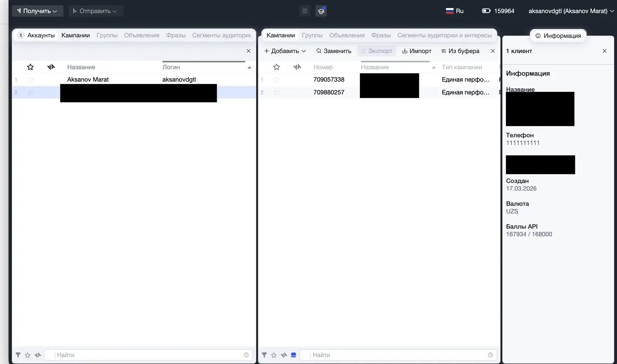Toggle changed-items filter in left footer
Screen dimensions: 617x364
point(37,355)
